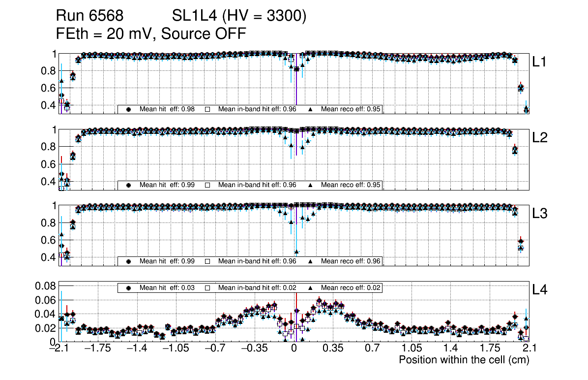This screenshot has width=588, height=380.
Task: Click the triangle legend marker in panel L3
Action: [x=311, y=261]
